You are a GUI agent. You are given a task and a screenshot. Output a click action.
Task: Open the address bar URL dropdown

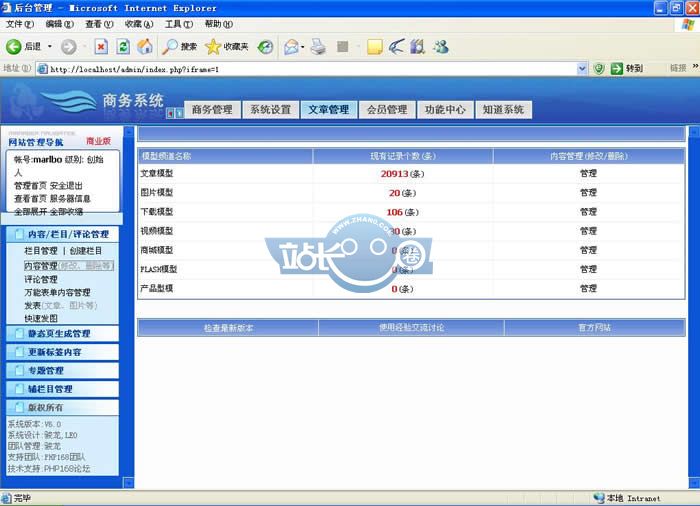pyautogui.click(x=582, y=68)
